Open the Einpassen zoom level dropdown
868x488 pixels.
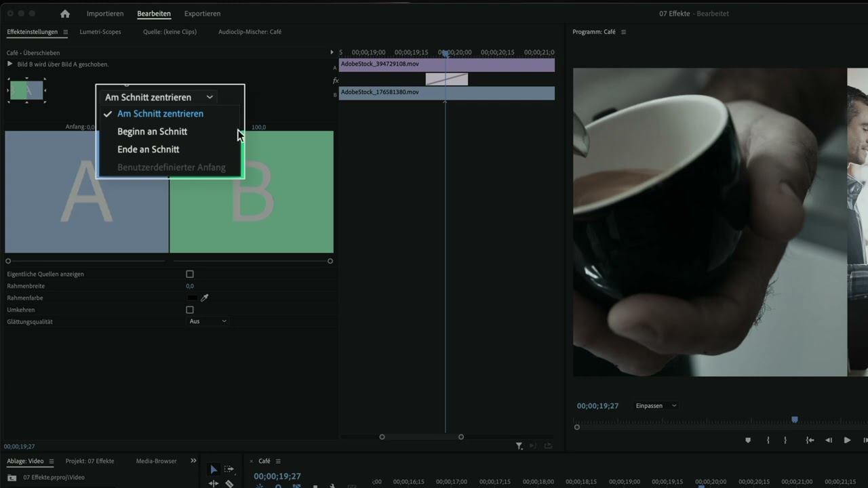point(656,405)
